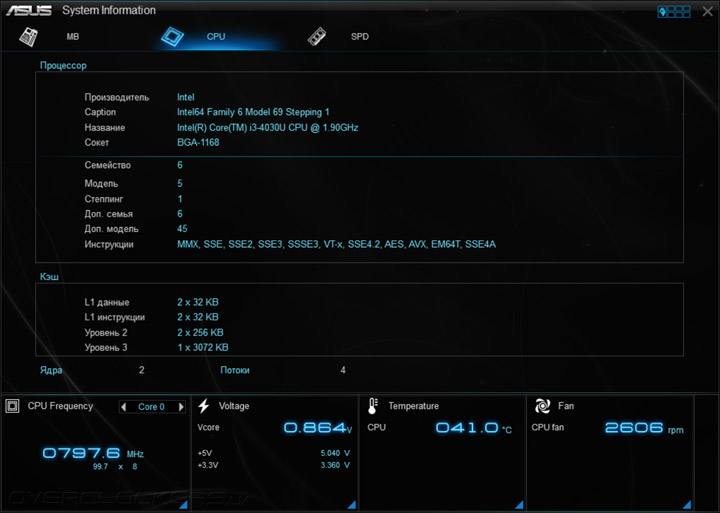Click the RAM module icon beside SPD

pos(317,37)
